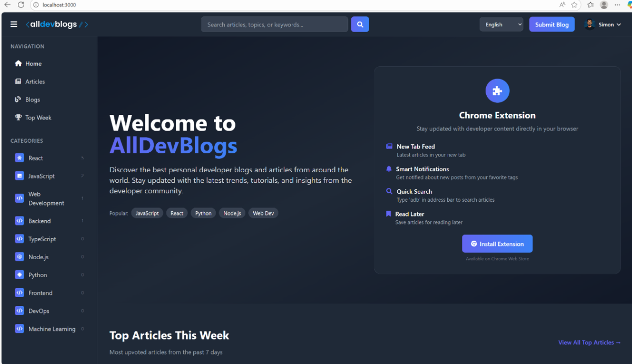
Task: Click the Submit Blog button
Action: pos(551,24)
